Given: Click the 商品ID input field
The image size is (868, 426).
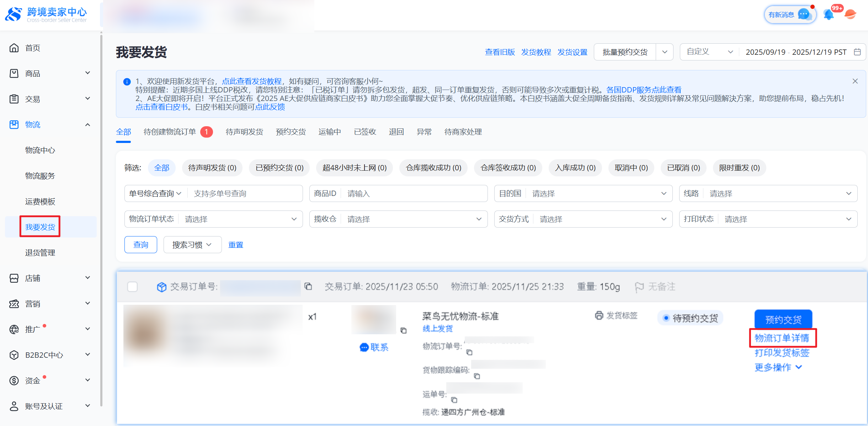Looking at the screenshot, I should (412, 193).
